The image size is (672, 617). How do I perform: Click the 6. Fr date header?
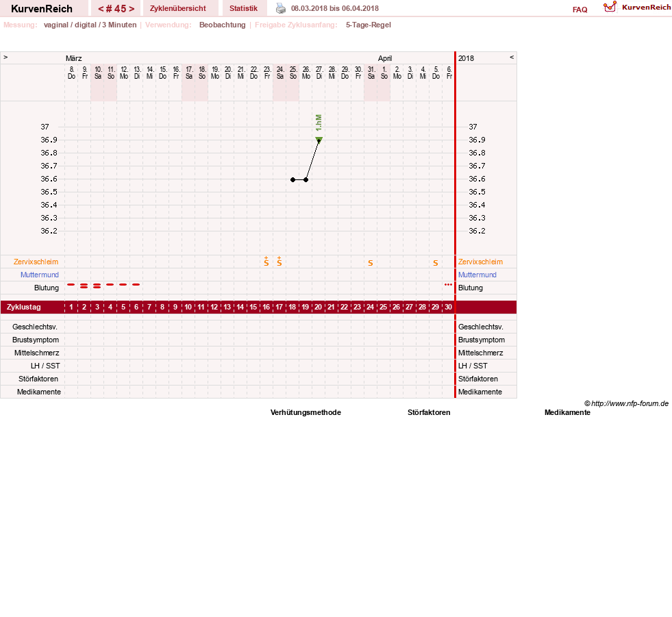tap(449, 73)
